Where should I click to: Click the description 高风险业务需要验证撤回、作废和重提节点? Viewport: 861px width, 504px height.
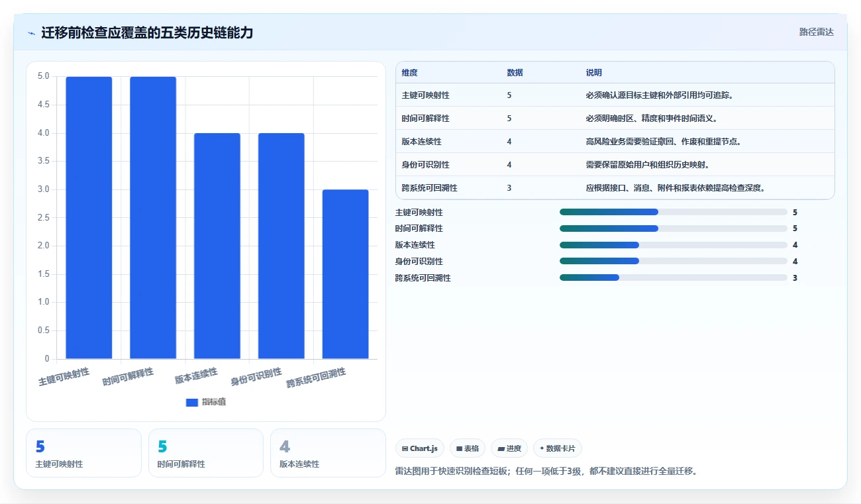pos(663,142)
